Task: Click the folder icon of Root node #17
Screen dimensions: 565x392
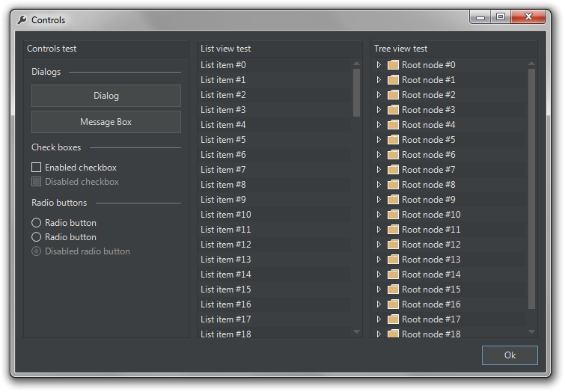Action: pos(393,319)
